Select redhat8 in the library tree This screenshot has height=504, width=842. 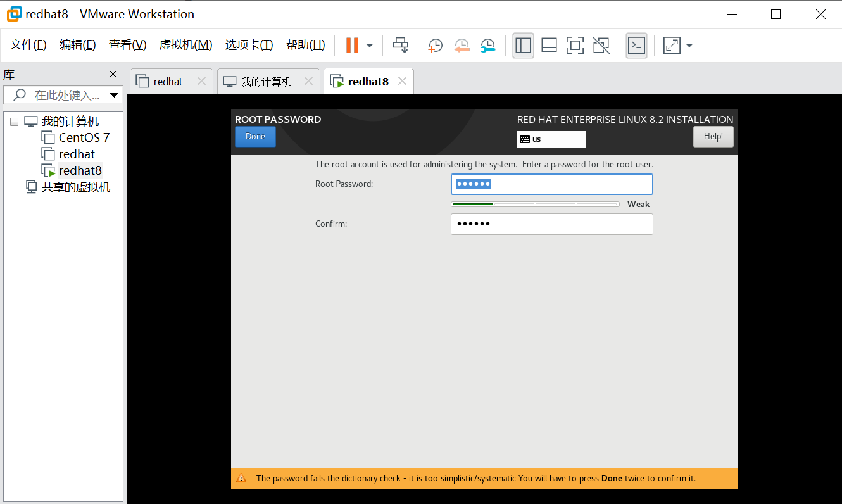(80, 170)
